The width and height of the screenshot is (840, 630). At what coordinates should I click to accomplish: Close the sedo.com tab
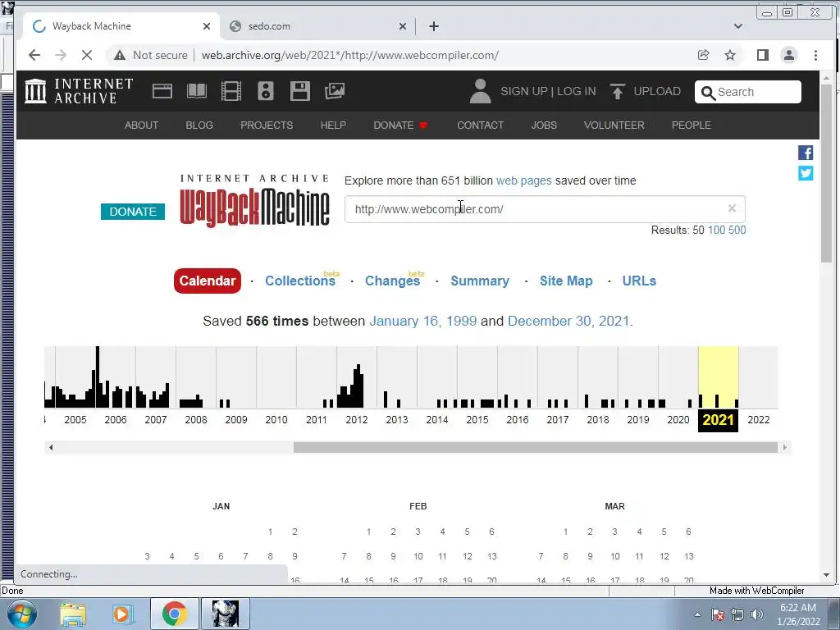[403, 26]
